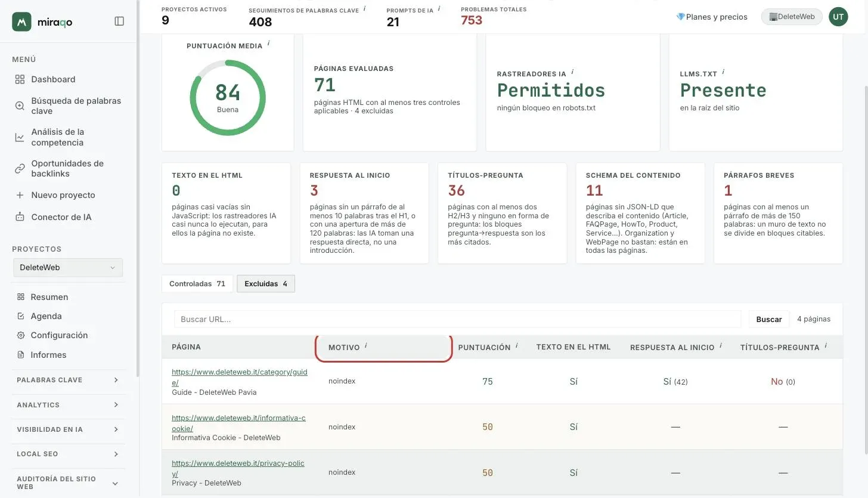This screenshot has height=498, width=868.
Task: Click the miraqo logo icon
Action: tap(21, 21)
